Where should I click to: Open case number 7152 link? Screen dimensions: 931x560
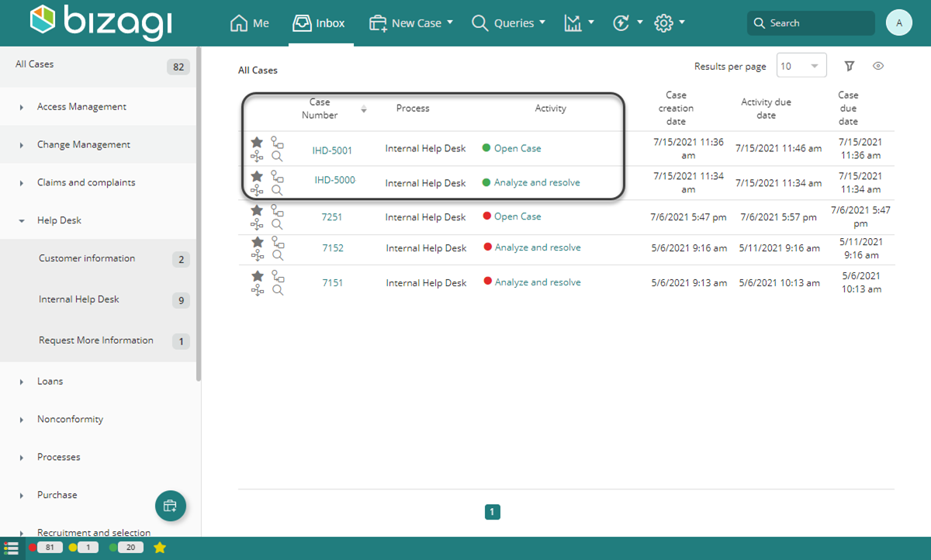tap(333, 248)
